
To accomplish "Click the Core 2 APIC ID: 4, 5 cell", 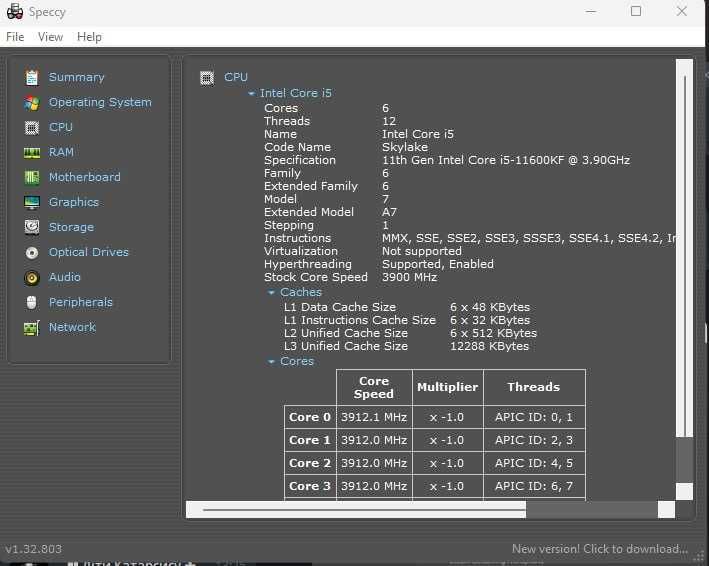I will 534,463.
